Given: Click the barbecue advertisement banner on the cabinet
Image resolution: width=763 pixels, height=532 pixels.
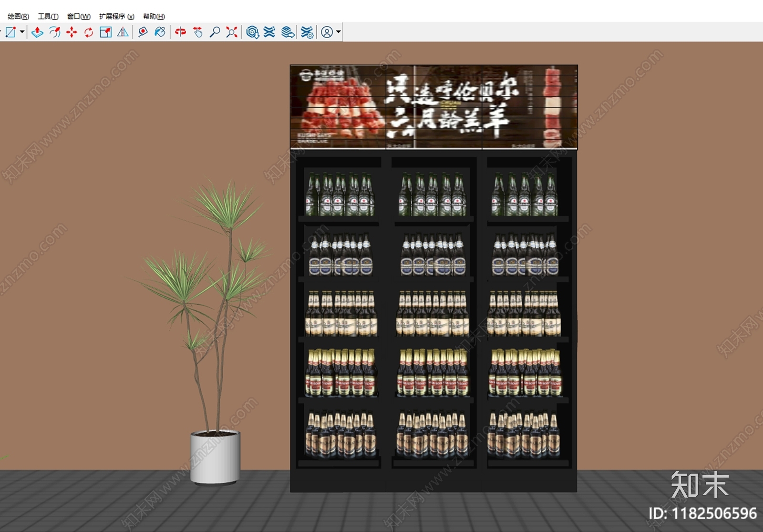Looking at the screenshot, I should pos(434,107).
